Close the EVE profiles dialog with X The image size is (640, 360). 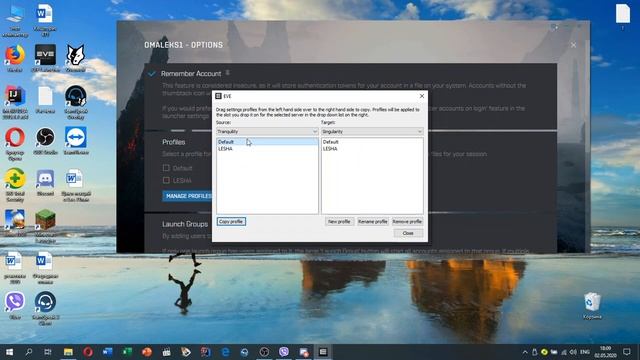(x=422, y=96)
